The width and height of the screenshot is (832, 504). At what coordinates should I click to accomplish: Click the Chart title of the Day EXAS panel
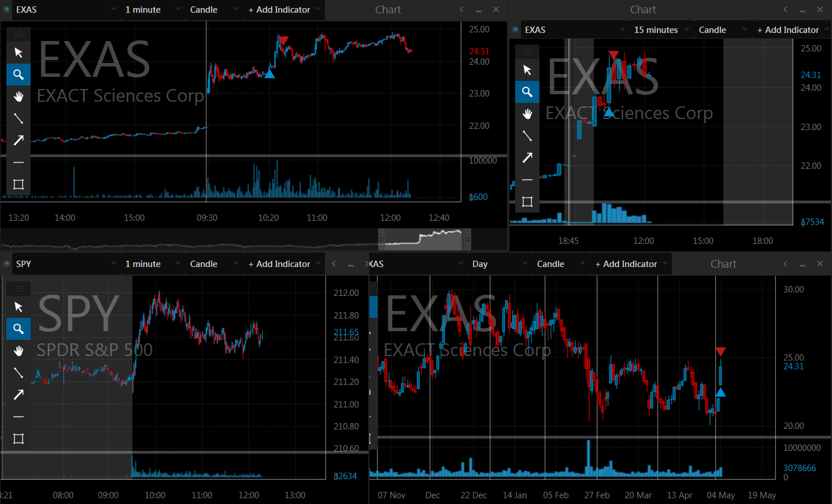(x=723, y=264)
